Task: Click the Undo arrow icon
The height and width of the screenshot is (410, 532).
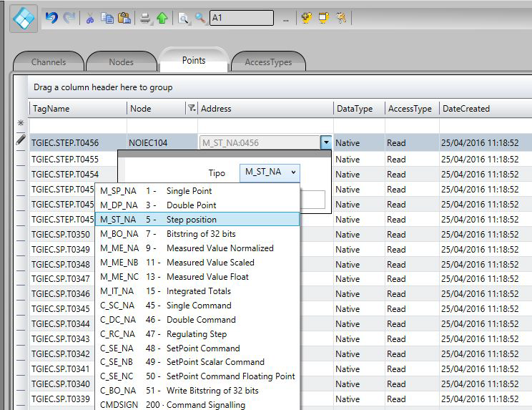Action: point(51,18)
